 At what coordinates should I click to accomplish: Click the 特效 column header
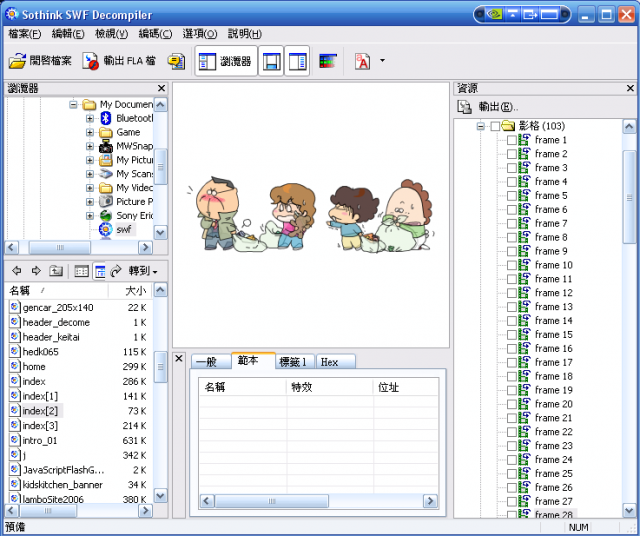click(x=329, y=387)
